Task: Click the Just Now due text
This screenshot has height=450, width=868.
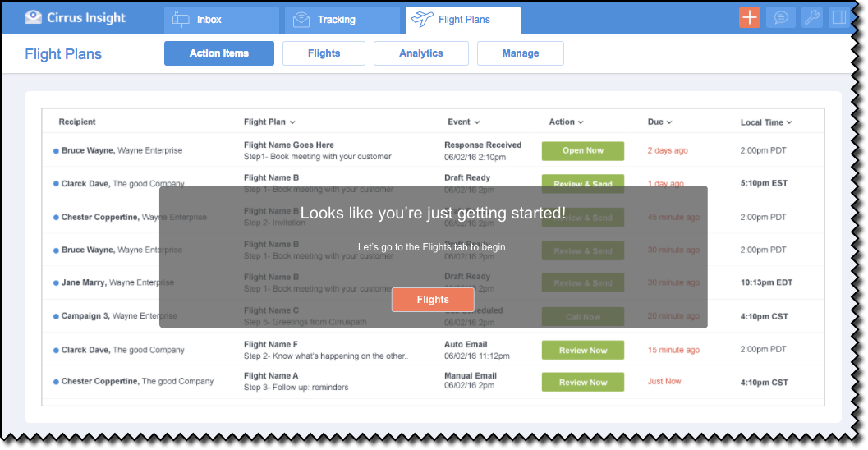Action: [664, 381]
